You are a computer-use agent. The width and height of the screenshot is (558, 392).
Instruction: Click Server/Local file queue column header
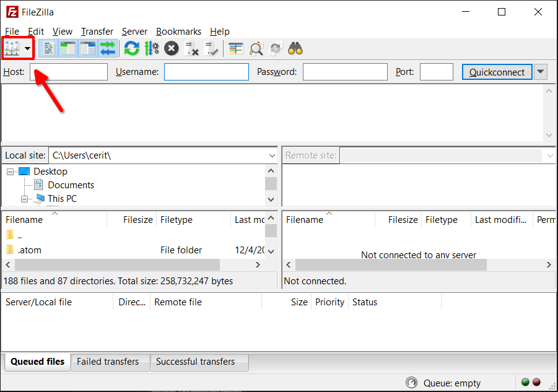point(58,302)
